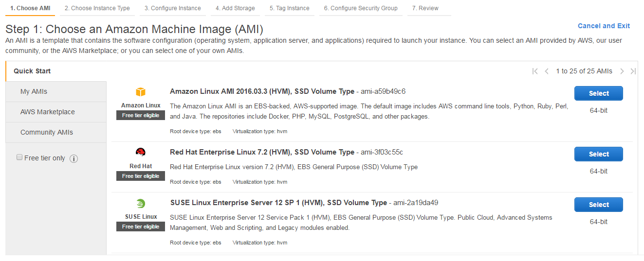Click the Free tier only info icon
Viewport: 644px width, 261px height.
coord(74,158)
